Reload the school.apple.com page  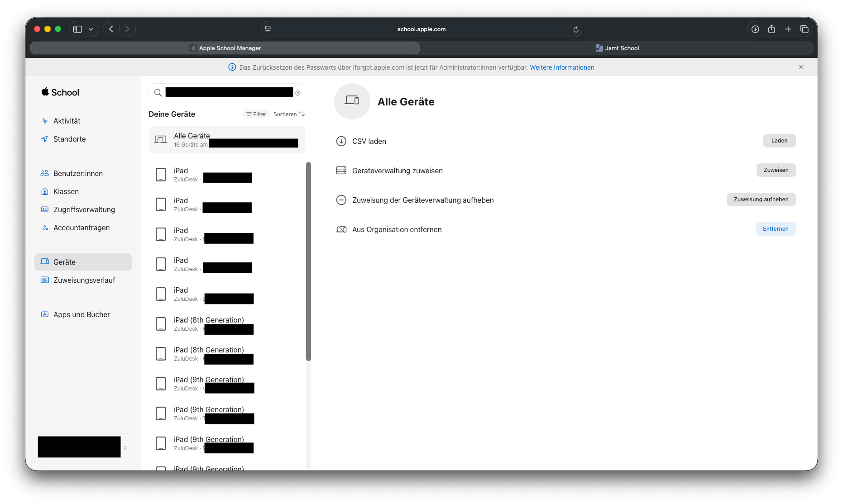pyautogui.click(x=576, y=29)
